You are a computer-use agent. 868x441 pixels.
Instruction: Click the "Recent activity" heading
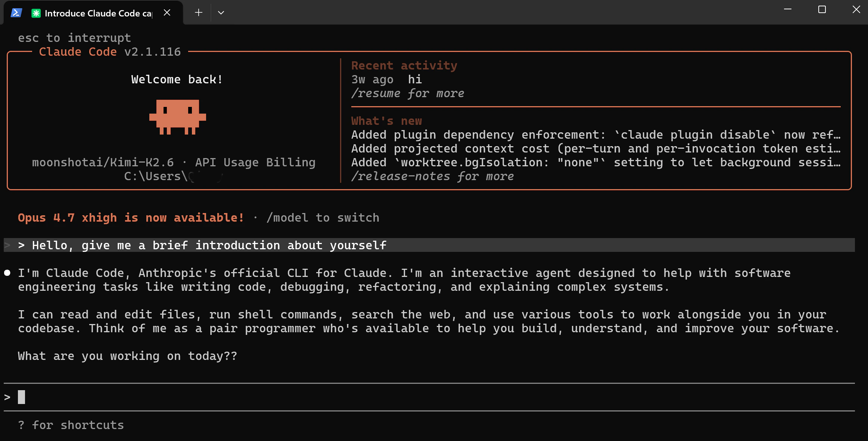tap(404, 65)
